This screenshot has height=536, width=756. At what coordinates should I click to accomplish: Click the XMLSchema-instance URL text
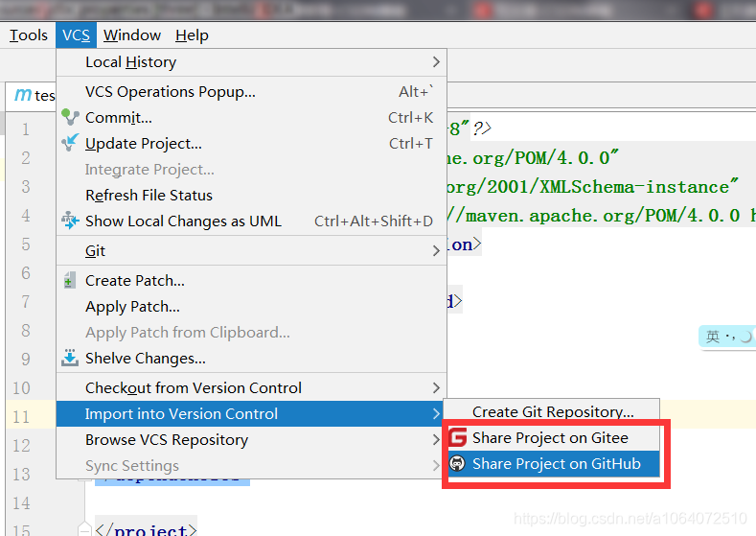[x=592, y=187]
